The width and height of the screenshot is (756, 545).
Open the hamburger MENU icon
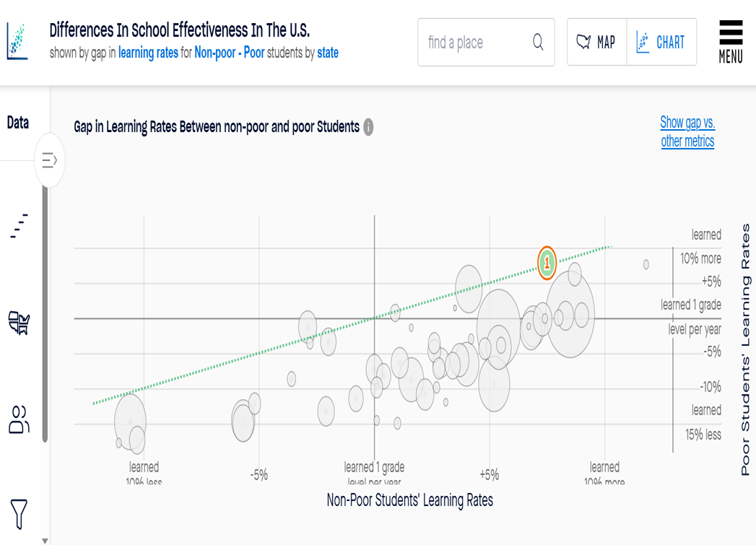(x=731, y=41)
